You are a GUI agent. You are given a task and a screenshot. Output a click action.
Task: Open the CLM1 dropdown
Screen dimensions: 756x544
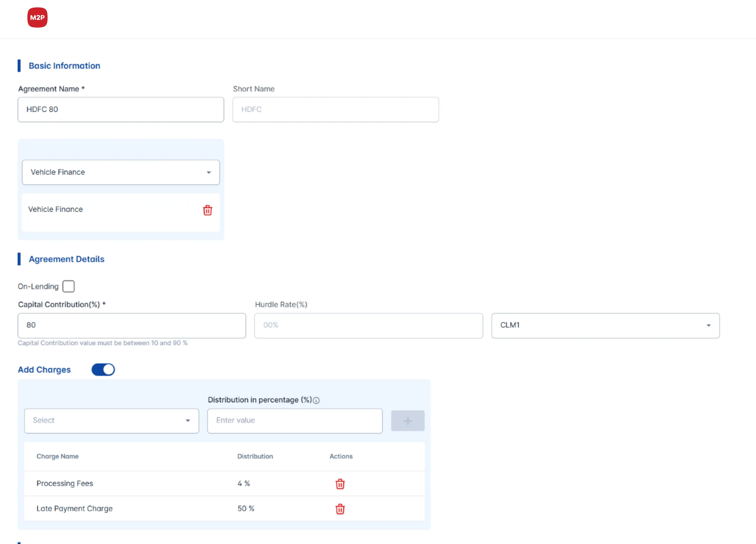coord(605,325)
